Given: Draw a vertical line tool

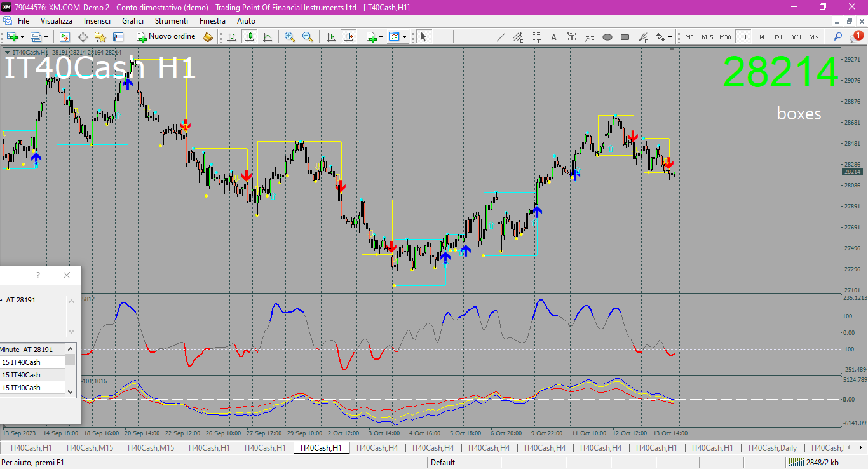Looking at the screenshot, I should 465,37.
